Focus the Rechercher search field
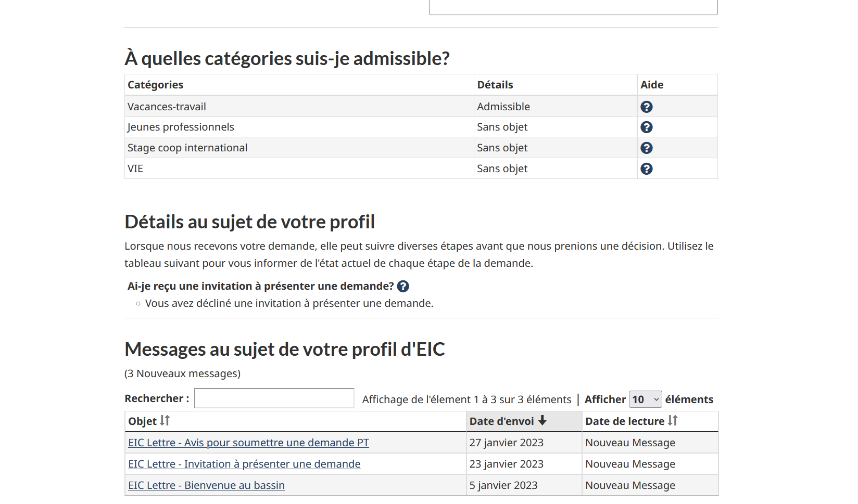 click(x=274, y=398)
